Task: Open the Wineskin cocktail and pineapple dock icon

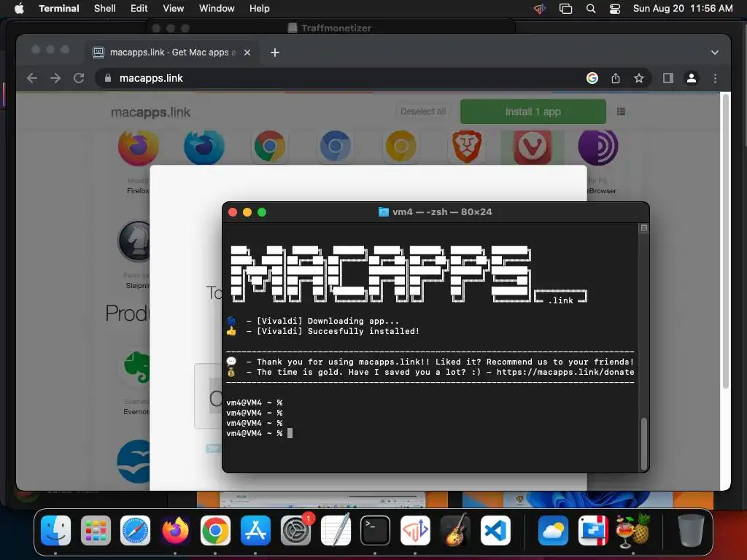Action: [633, 530]
